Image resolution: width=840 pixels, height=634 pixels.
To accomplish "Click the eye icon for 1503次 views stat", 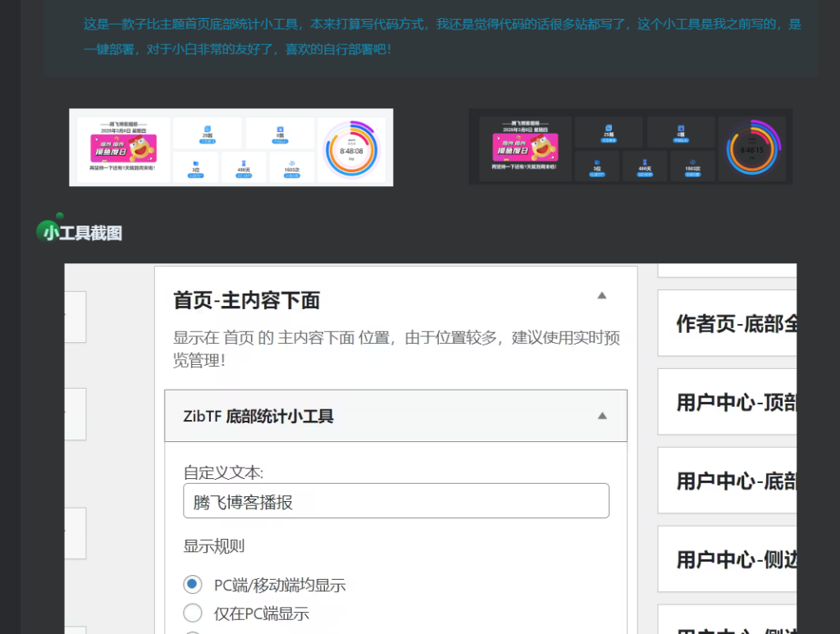I will click(x=293, y=161).
